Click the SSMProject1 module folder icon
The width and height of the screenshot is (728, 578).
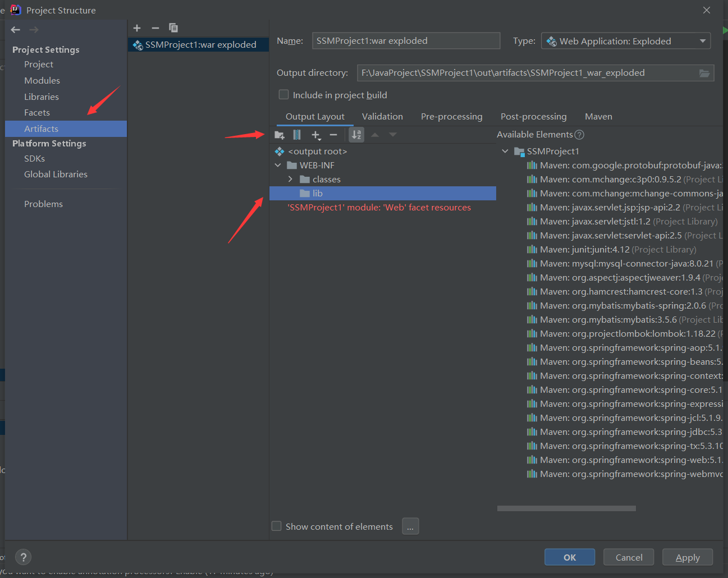(519, 152)
